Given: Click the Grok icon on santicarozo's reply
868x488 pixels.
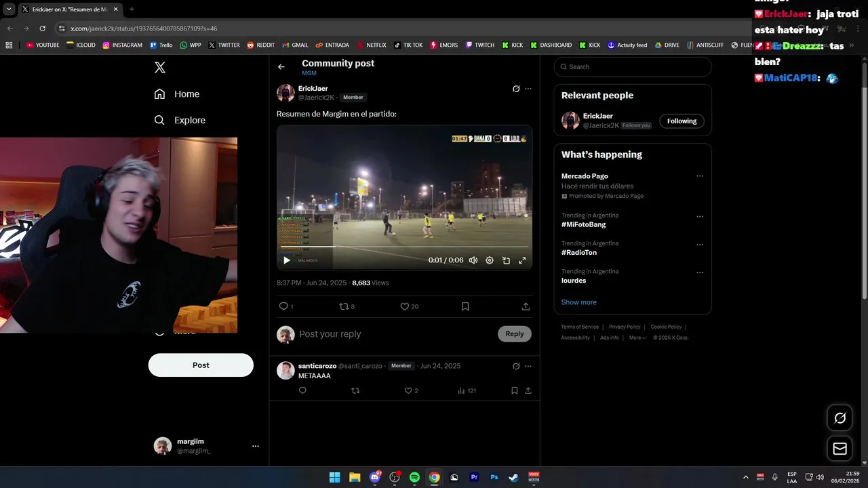Looking at the screenshot, I should pos(516,366).
